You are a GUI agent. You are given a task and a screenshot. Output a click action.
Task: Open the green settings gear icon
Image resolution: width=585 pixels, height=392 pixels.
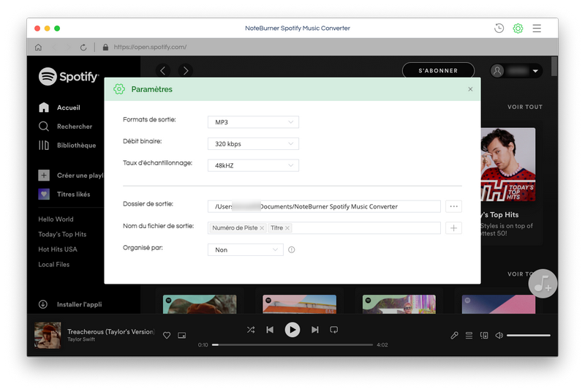pyautogui.click(x=518, y=29)
